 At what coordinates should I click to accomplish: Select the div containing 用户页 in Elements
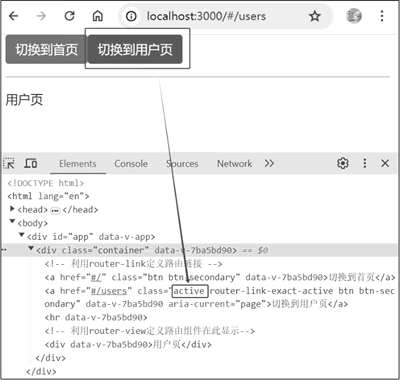point(128,344)
